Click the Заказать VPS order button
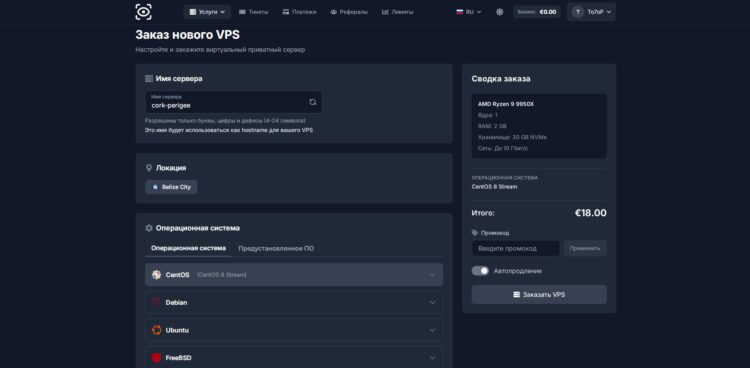750x368 pixels. point(539,295)
